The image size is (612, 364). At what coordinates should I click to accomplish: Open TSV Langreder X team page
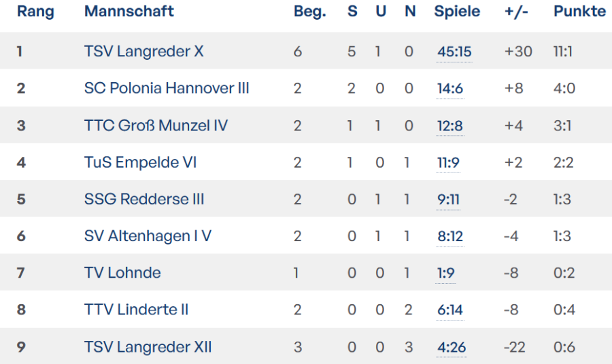tap(143, 52)
